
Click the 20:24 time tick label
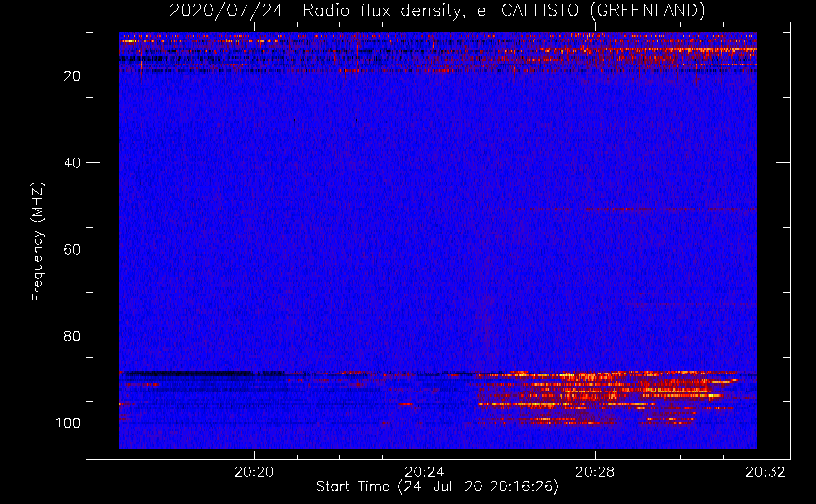(x=425, y=472)
